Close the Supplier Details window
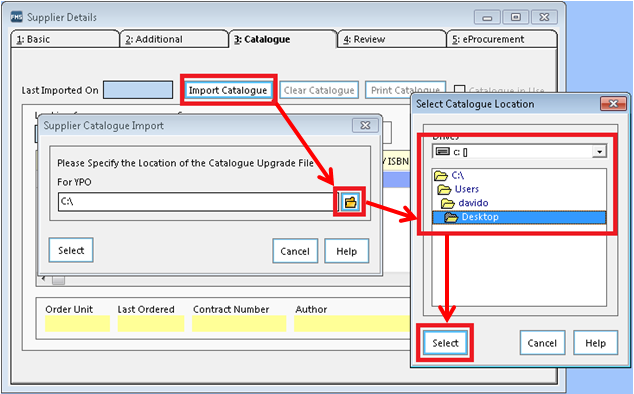634x394 pixels. point(544,17)
